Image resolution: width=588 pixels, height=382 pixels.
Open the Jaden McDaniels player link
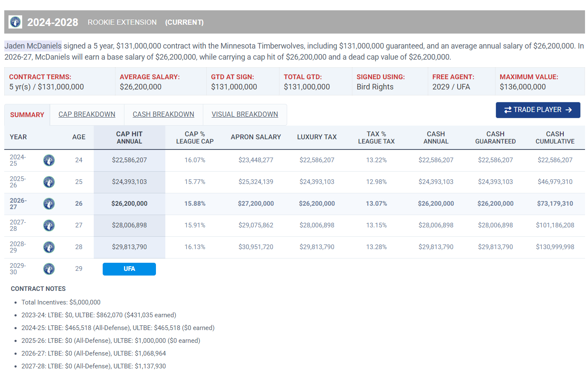[x=33, y=46]
